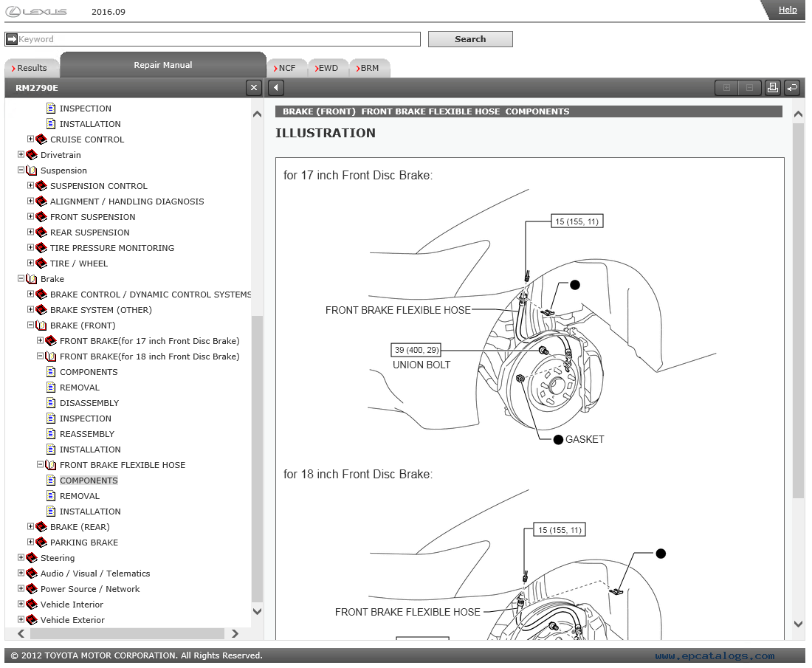Select REMOVAL under 18 inch Front Brake
This screenshot has width=812, height=668.
79,388
